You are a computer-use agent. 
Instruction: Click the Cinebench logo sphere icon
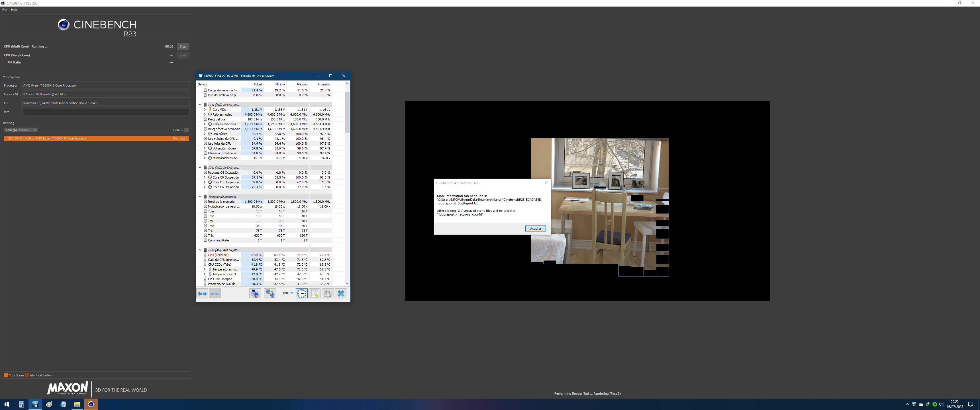(x=64, y=25)
